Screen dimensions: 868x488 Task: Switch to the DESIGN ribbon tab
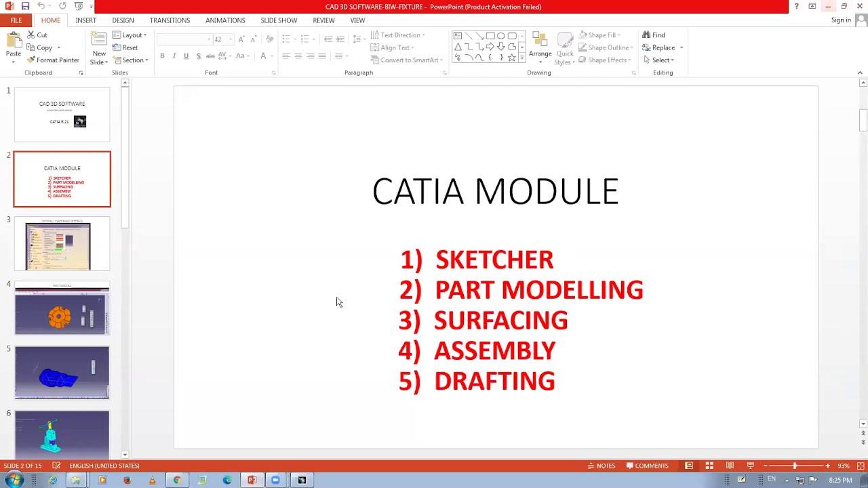tap(123, 20)
